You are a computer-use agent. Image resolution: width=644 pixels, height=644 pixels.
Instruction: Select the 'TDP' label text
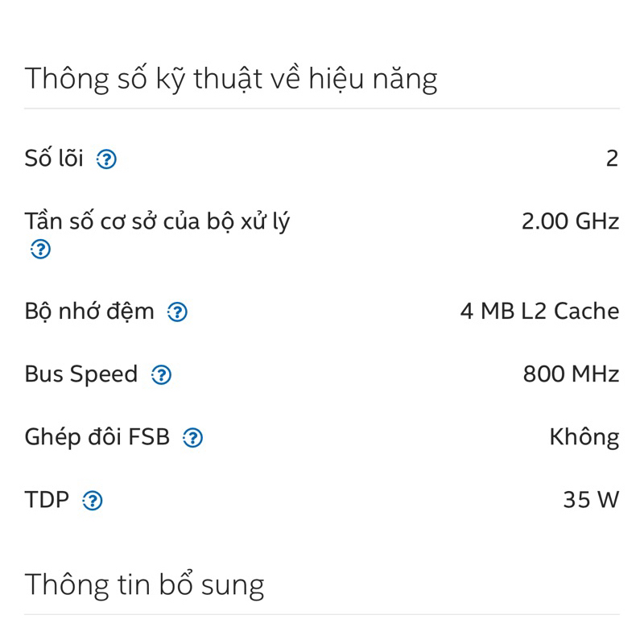tap(47, 500)
